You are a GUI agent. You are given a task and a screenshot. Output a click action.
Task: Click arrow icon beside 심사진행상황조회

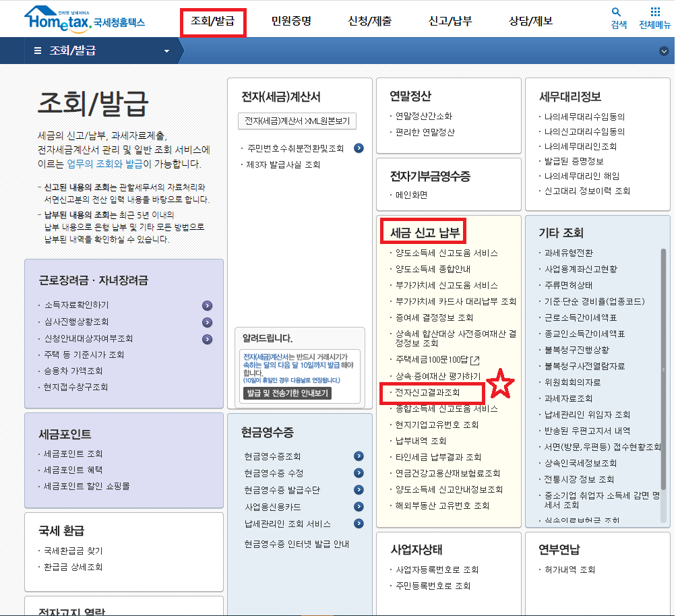207,321
